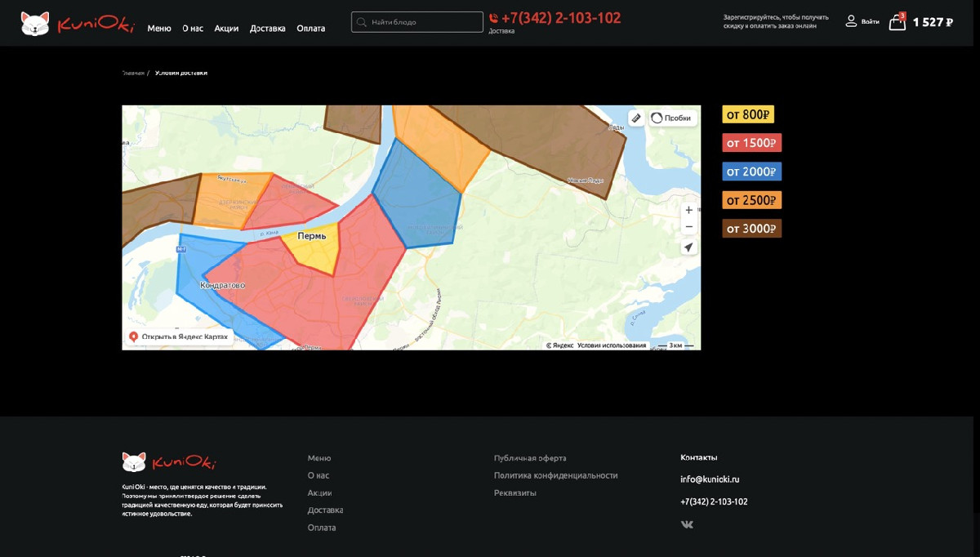Click the cart total 1 527 ₽
Viewport: 980px width, 557px height.
click(x=933, y=22)
